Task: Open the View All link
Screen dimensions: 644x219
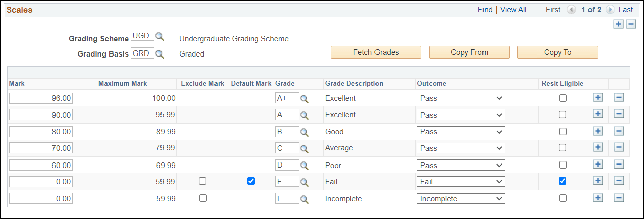Action: coord(513,10)
